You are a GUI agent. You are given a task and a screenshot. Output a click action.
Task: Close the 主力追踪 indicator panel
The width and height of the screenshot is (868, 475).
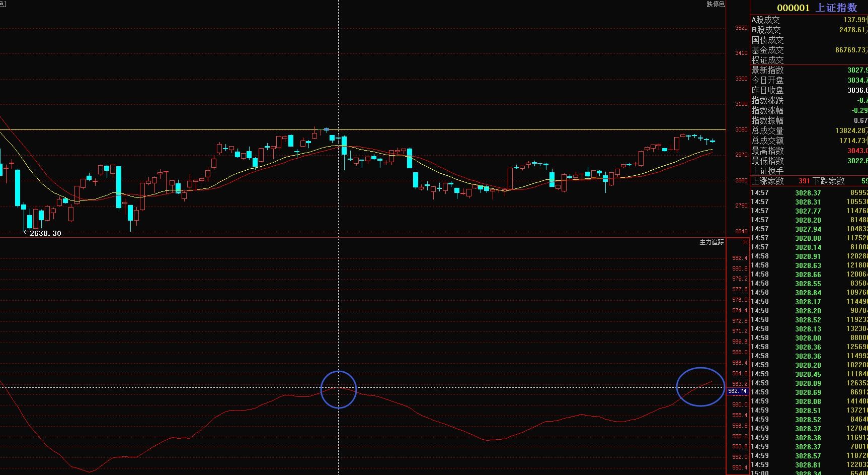coord(745,242)
